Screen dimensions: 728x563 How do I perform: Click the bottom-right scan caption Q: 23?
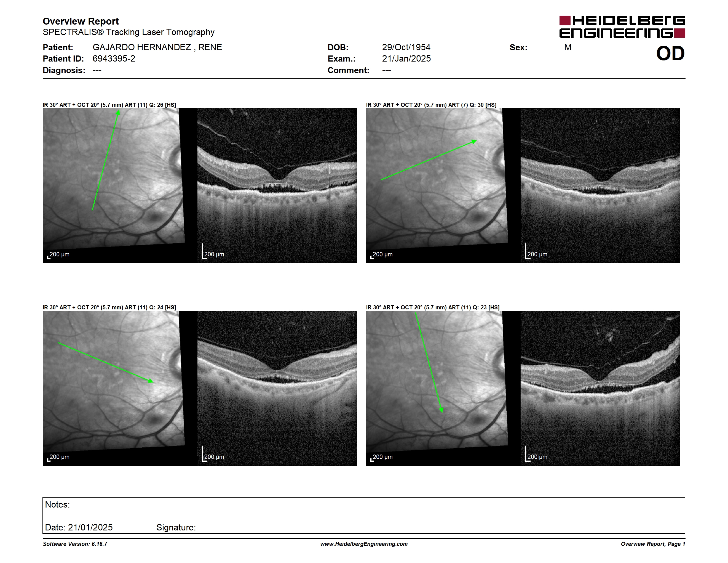(x=433, y=307)
